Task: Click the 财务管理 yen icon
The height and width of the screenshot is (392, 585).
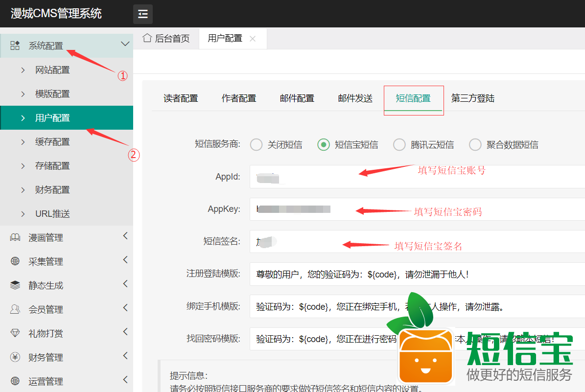Action: [x=15, y=357]
